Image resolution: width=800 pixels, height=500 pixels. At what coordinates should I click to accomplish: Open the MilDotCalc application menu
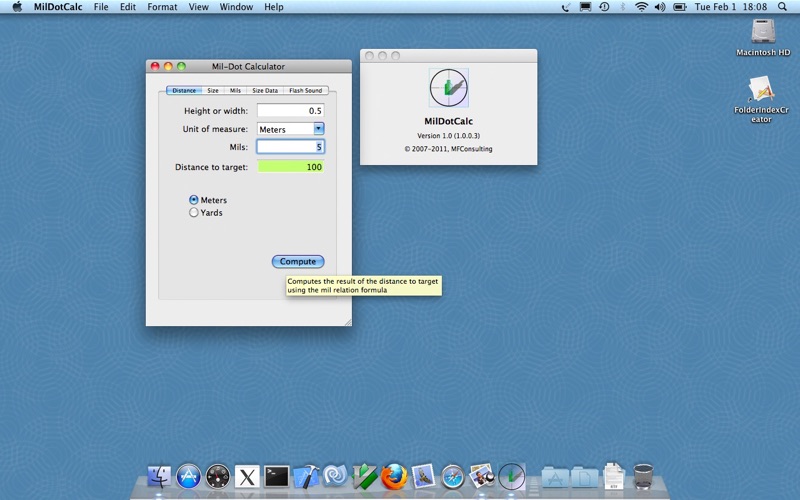58,7
